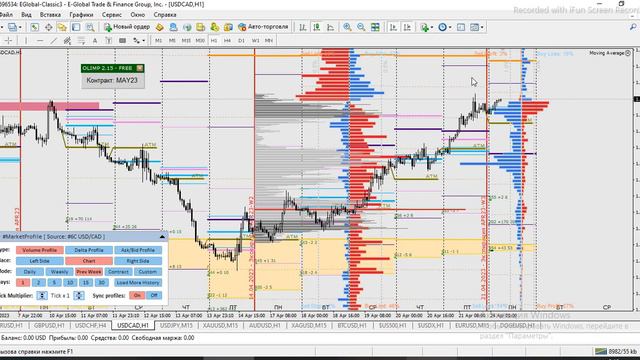Zoom out on the chart

tap(361, 27)
